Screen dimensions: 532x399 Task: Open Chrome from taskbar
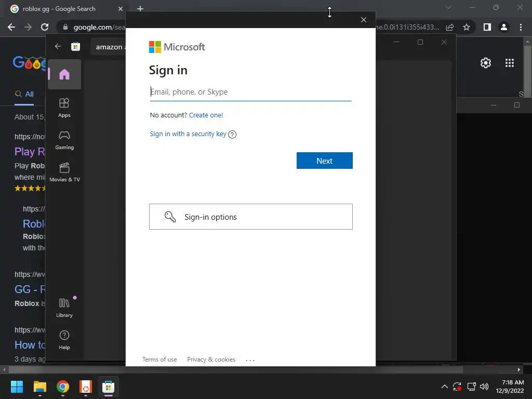click(63, 387)
